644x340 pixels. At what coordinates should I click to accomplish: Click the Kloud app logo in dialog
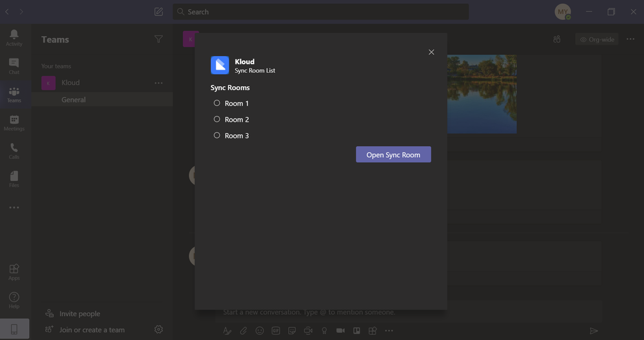click(x=220, y=65)
